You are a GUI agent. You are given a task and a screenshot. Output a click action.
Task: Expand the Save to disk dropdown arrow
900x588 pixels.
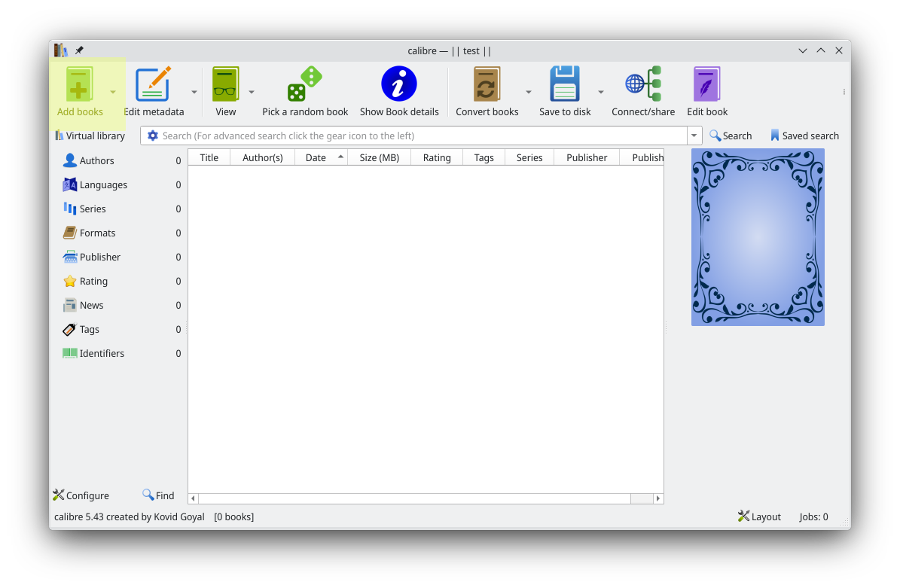tap(601, 92)
